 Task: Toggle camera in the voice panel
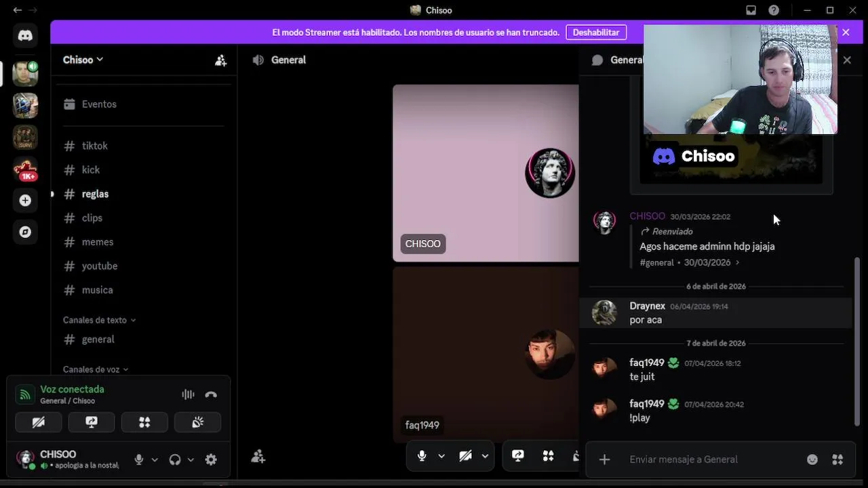pyautogui.click(x=39, y=422)
